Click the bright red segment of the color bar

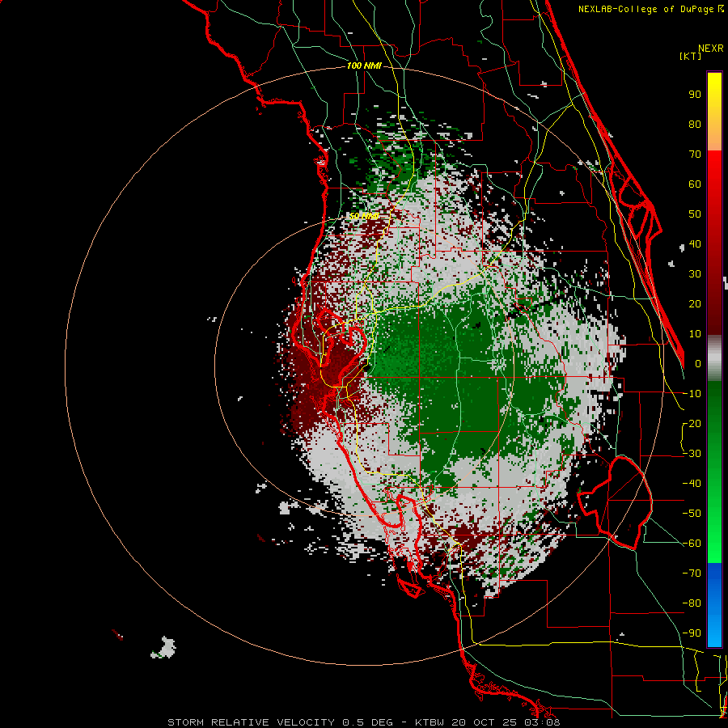714,186
